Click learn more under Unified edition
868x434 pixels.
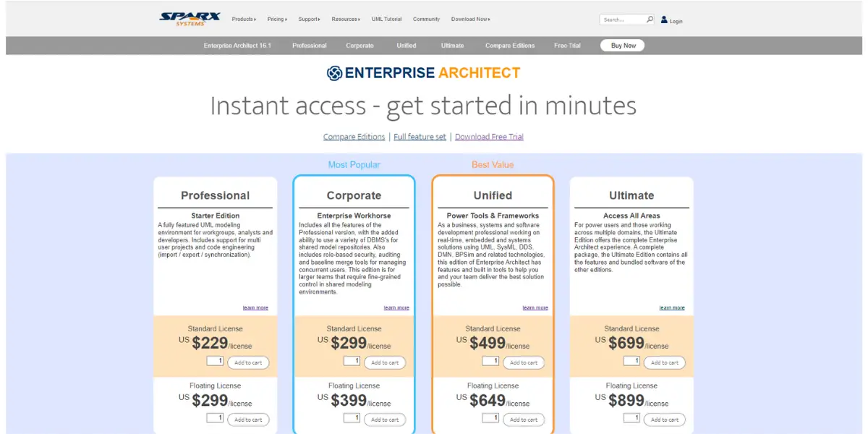pos(535,308)
